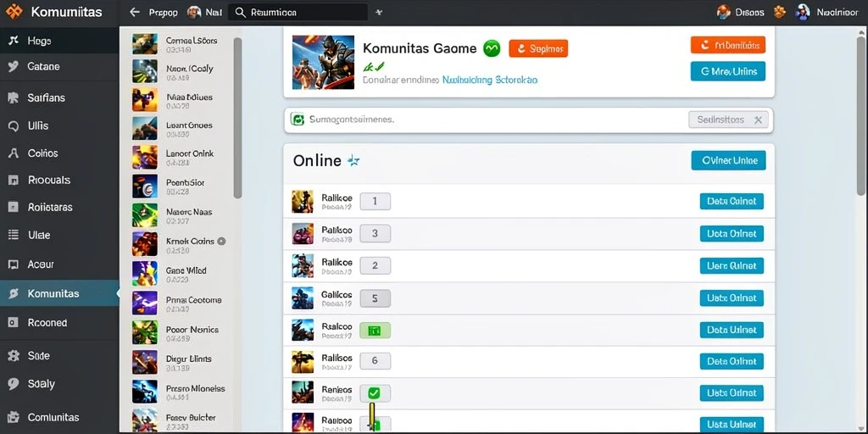This screenshot has height=434, width=868.
Task: Select the Poeor Nenica list entry
Action: click(181, 332)
